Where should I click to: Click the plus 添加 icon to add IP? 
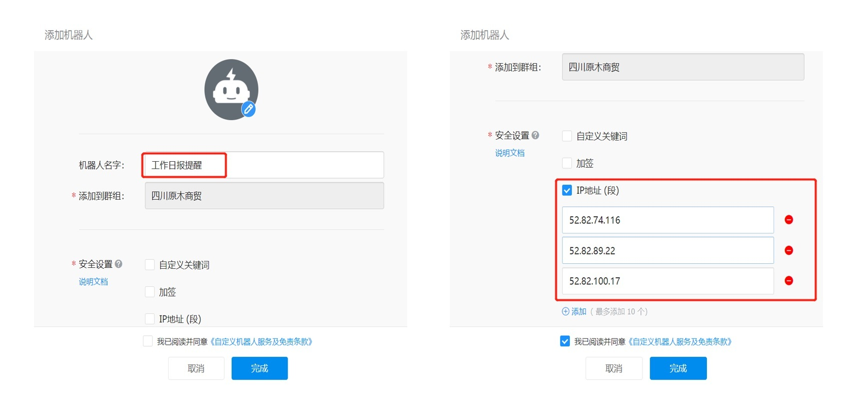tap(566, 311)
